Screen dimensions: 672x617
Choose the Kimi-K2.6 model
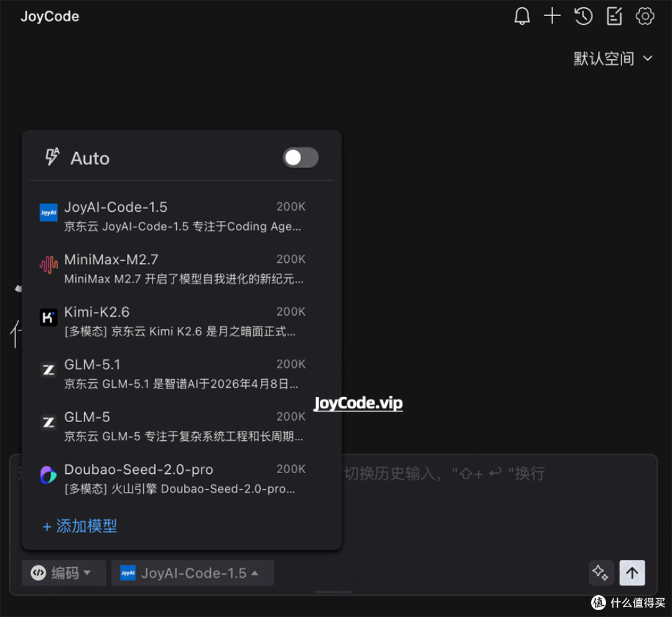[x=182, y=322]
